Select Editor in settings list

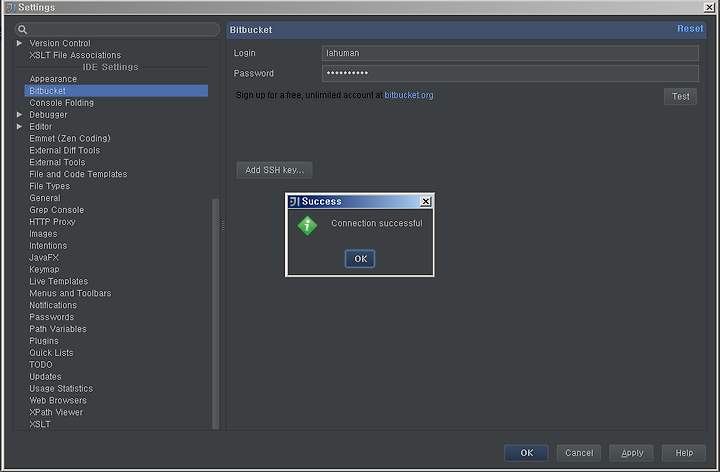click(x=41, y=127)
